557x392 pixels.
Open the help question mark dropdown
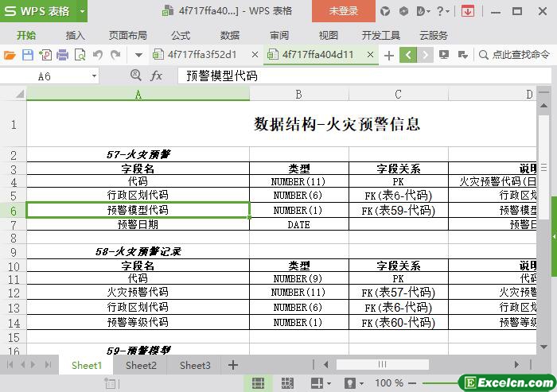click(x=442, y=11)
